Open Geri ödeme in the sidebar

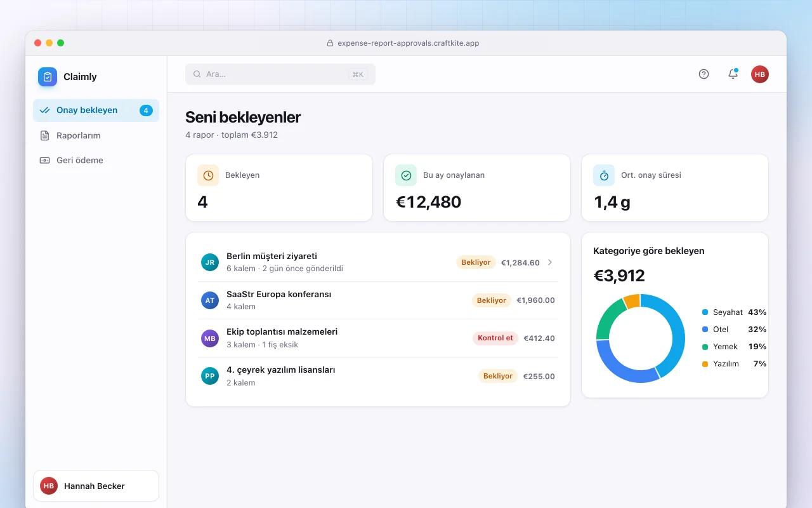click(x=96, y=161)
